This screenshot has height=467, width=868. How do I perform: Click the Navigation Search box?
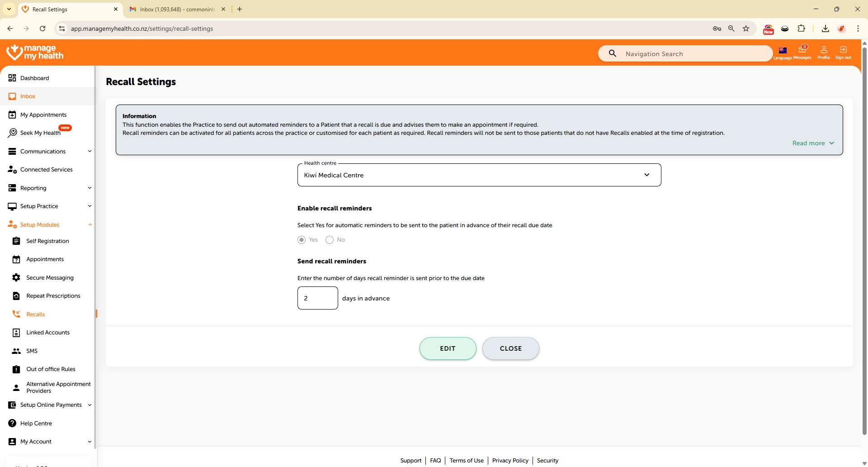coord(692,54)
